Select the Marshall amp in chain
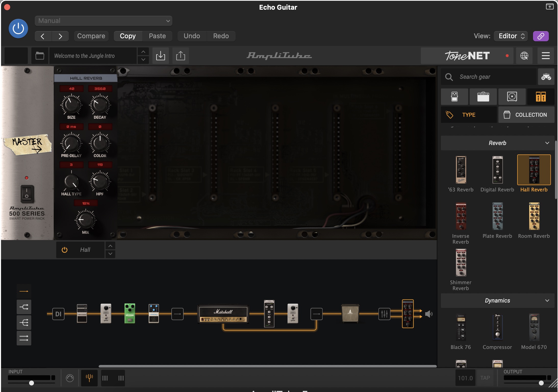The width and height of the screenshot is (558, 392). [x=223, y=314]
